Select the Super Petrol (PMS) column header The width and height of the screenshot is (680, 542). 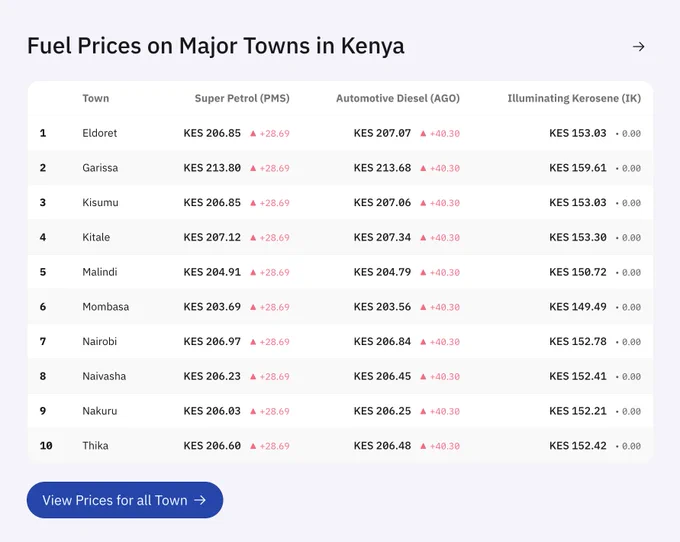click(x=242, y=98)
